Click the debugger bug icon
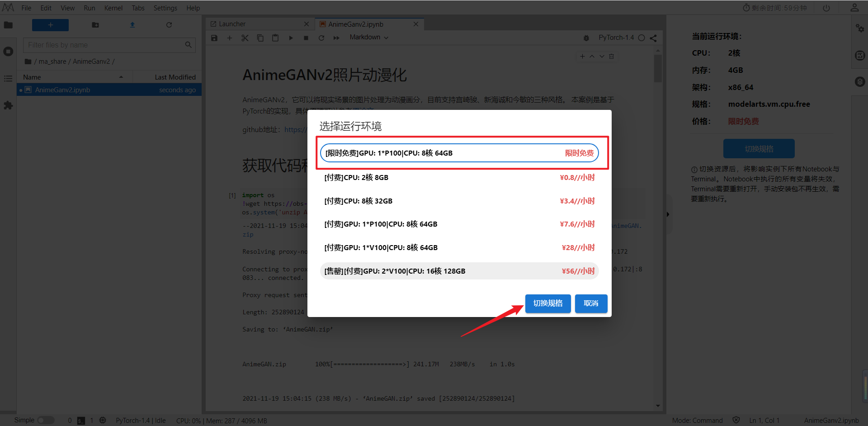The image size is (868, 426). click(586, 38)
